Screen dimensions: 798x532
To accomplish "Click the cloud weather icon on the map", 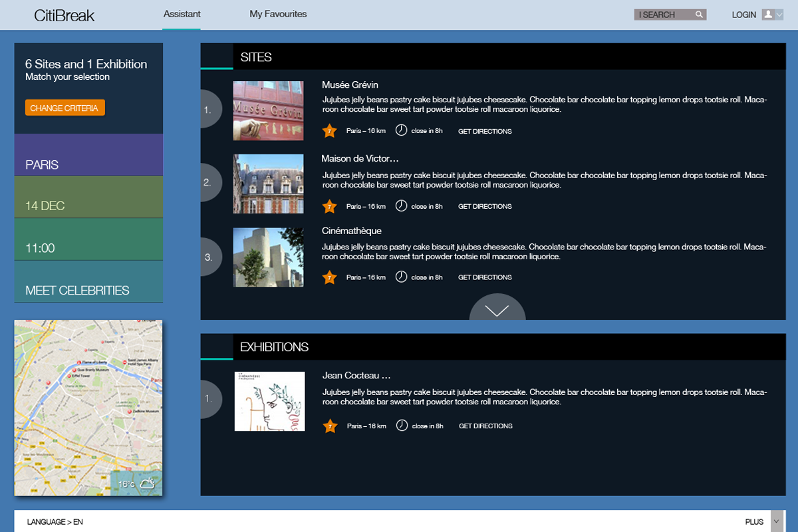I will tap(147, 483).
